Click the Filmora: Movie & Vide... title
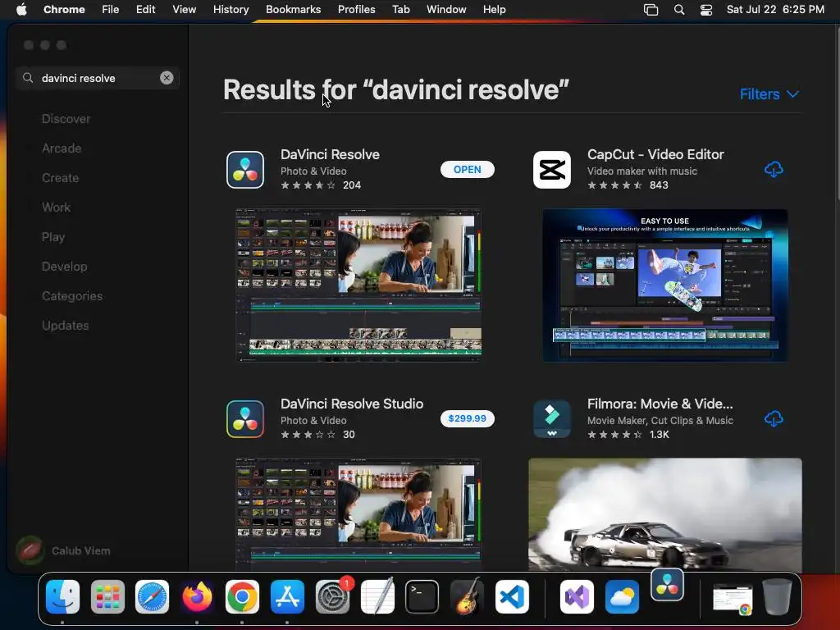840x630 pixels. 660,404
